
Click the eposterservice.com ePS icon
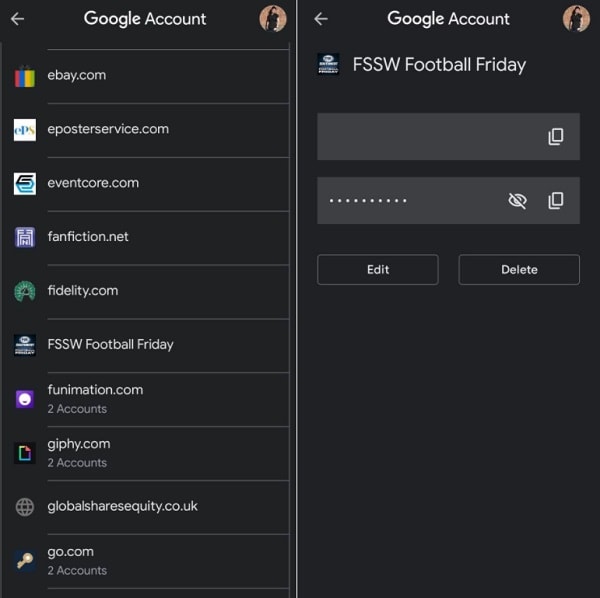point(25,130)
